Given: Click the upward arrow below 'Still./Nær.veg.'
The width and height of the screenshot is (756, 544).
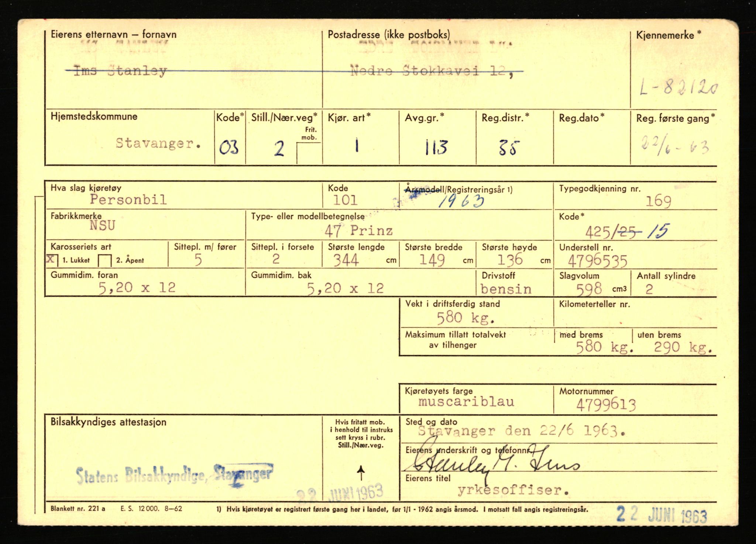Looking at the screenshot, I should coord(361,473).
